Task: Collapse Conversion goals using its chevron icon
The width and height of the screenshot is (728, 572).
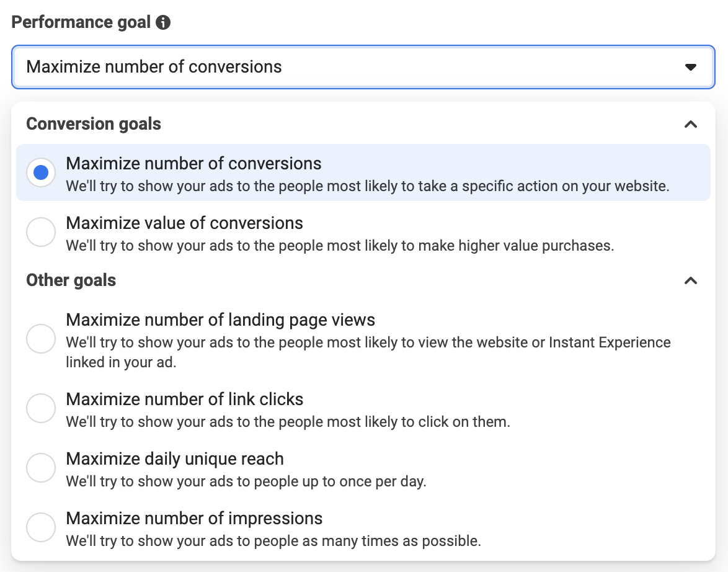Action: coord(691,124)
